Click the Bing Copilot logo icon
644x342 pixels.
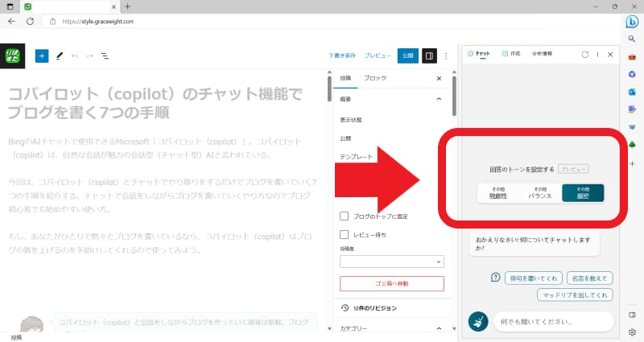(632, 22)
